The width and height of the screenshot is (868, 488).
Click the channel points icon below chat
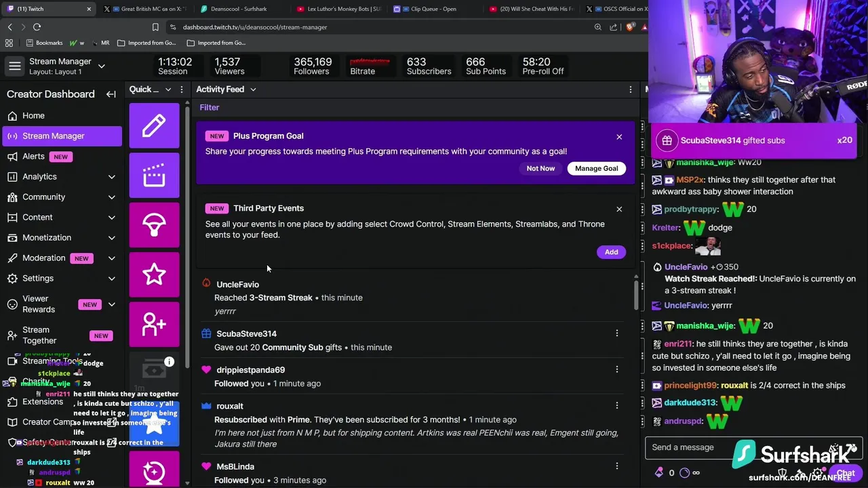[x=684, y=472]
